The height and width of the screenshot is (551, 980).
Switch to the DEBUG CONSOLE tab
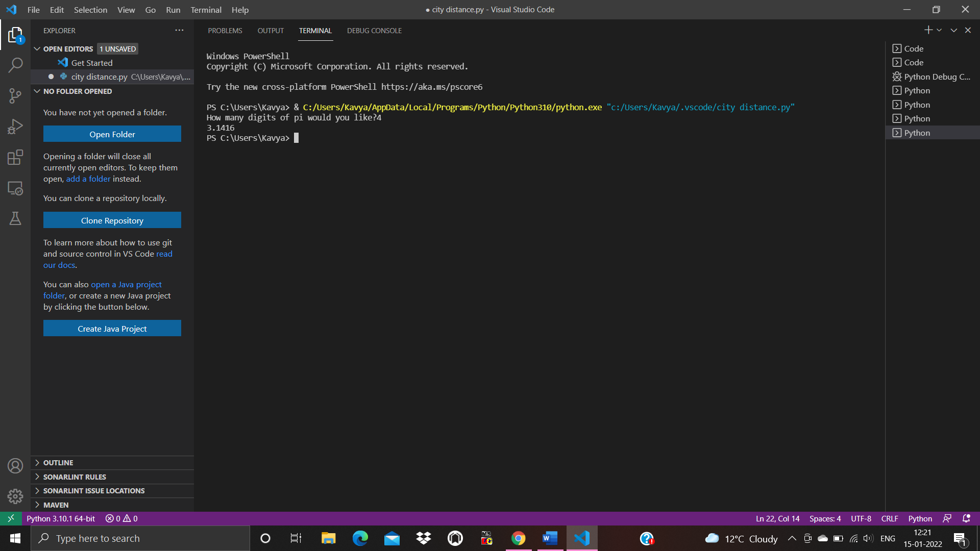[374, 31]
